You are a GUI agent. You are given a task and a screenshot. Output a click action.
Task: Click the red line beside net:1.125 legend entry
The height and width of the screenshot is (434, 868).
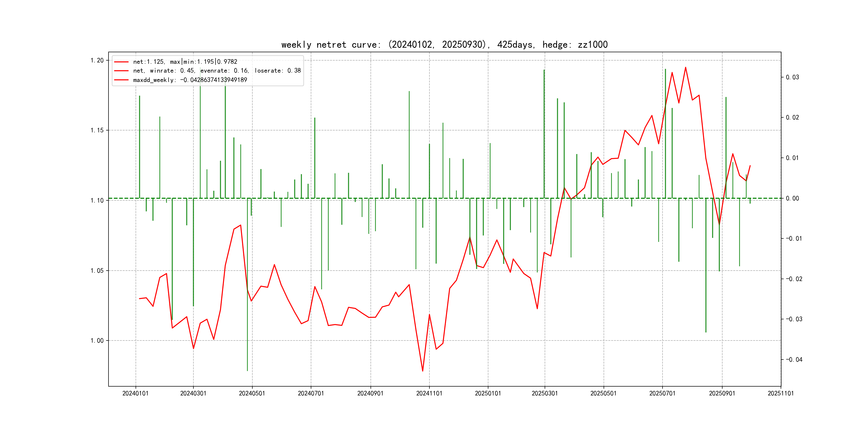coord(121,62)
